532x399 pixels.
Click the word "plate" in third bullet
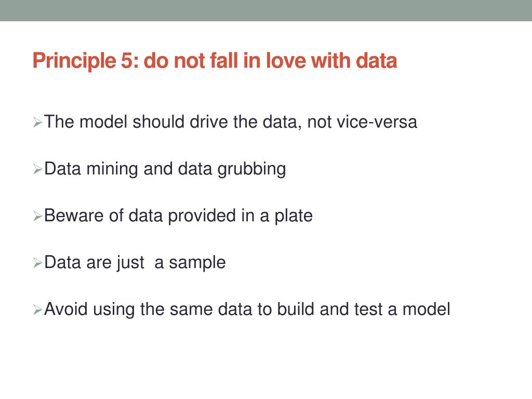pyautogui.click(x=294, y=217)
